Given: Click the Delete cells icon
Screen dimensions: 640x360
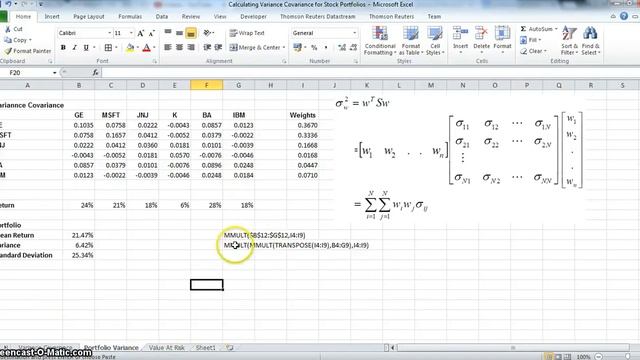Looking at the screenshot, I should pos(481,33).
